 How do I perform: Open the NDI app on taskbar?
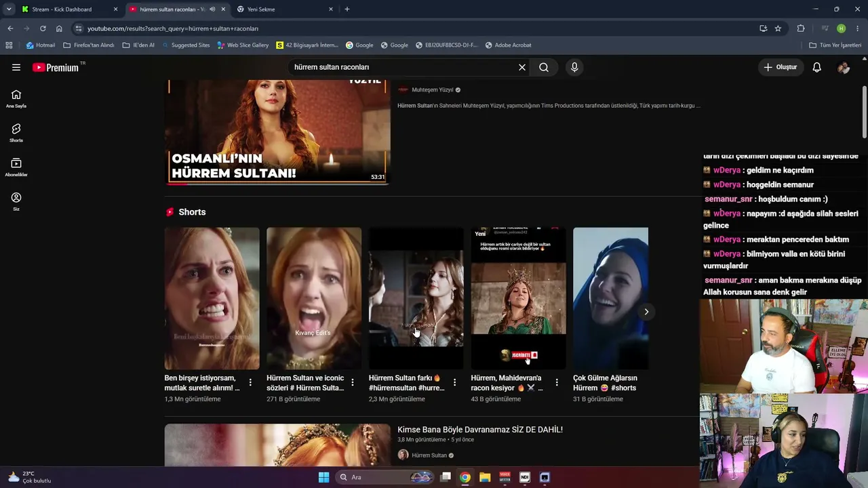(524, 477)
